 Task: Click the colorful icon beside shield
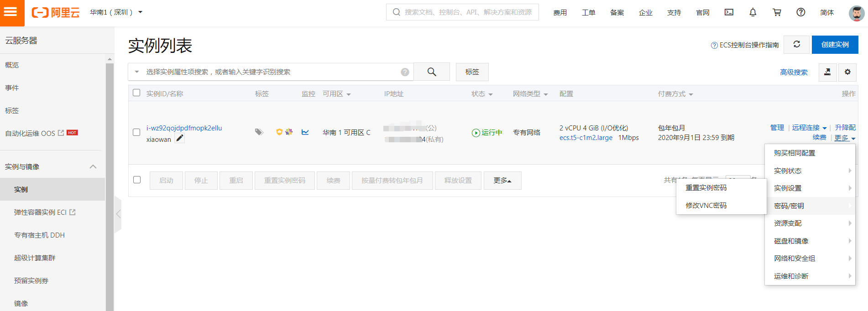point(289,132)
